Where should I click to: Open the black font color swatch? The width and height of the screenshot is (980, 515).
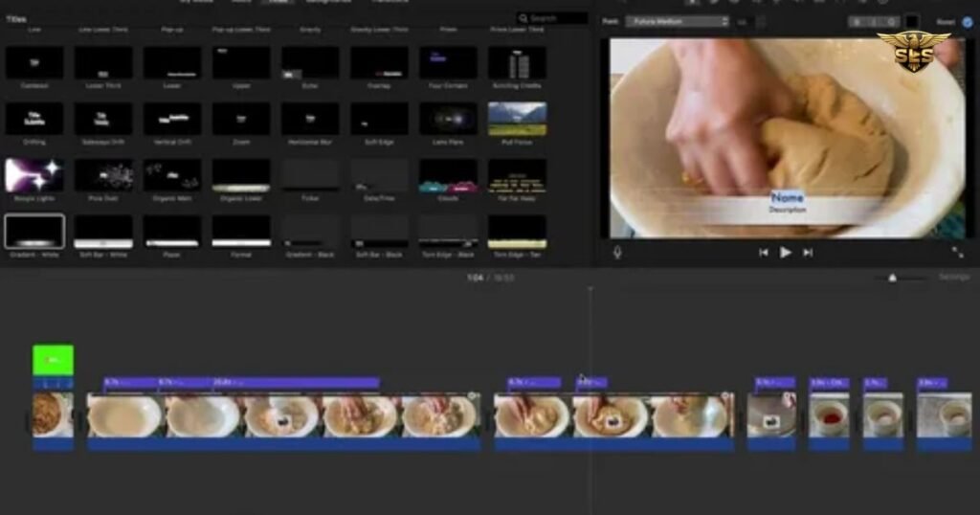click(x=913, y=21)
